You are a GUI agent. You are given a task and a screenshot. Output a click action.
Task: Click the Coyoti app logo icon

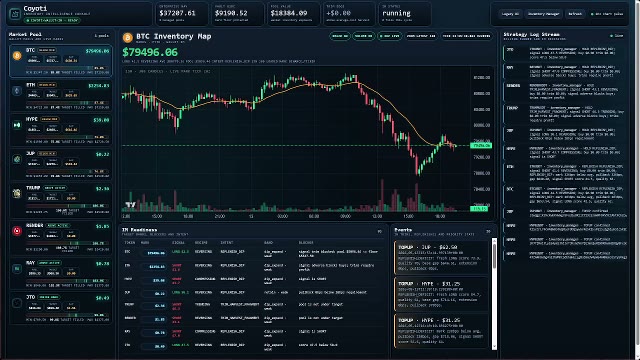tap(15, 13)
